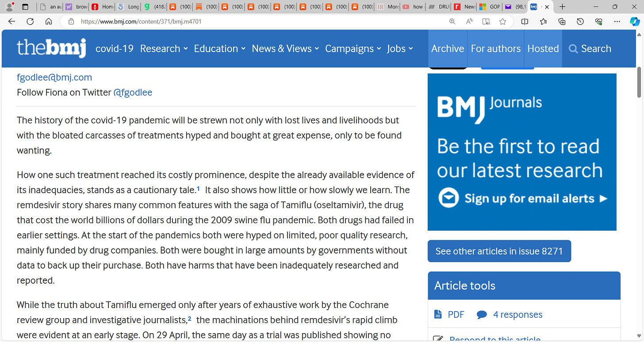The image size is (644, 342).
Task: Open the 4 responses link
Action: (x=517, y=315)
